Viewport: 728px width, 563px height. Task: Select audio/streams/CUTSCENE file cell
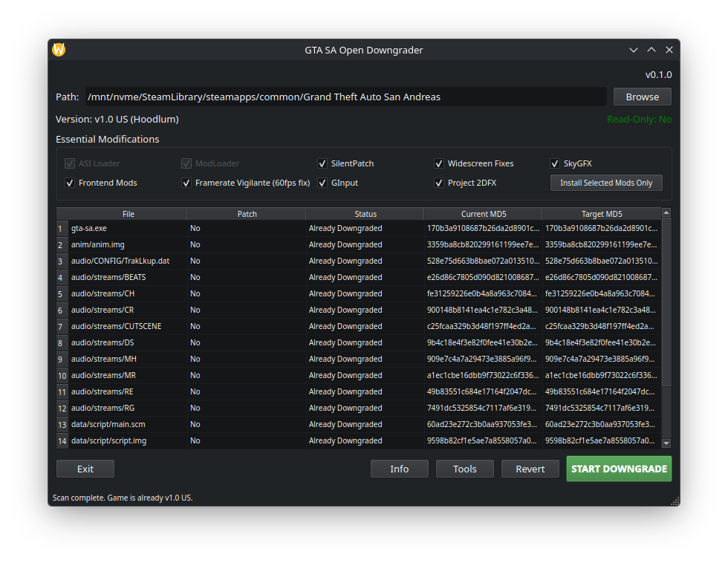pyautogui.click(x=128, y=326)
